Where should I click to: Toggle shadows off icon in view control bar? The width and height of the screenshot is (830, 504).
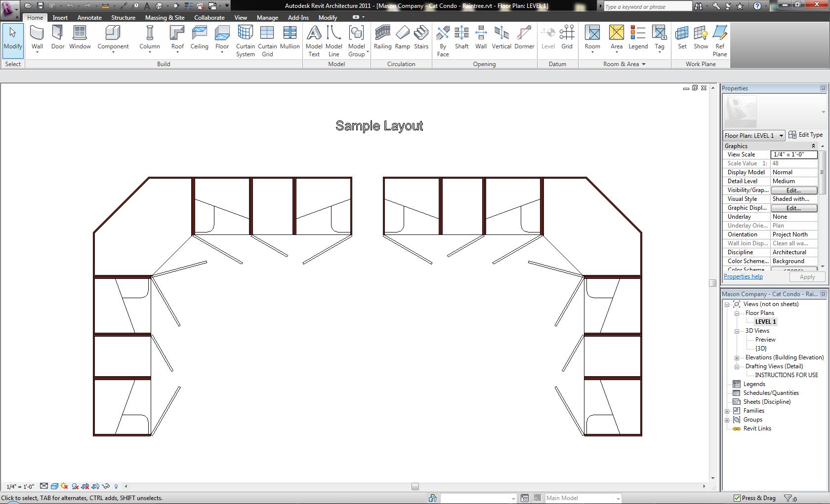point(75,486)
